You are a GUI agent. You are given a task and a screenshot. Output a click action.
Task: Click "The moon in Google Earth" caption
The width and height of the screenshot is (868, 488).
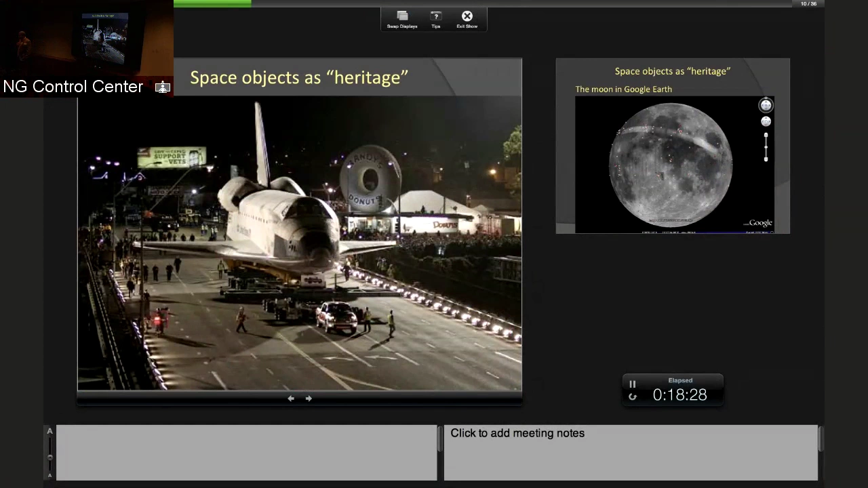click(x=624, y=89)
